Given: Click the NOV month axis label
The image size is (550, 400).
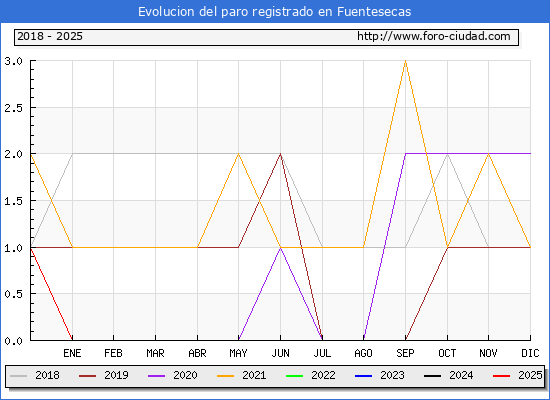Looking at the screenshot, I should [488, 353].
